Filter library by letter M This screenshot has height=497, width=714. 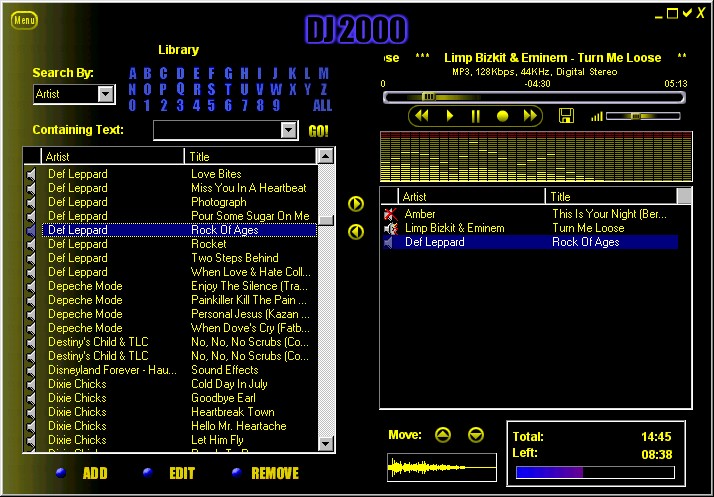(x=323, y=73)
